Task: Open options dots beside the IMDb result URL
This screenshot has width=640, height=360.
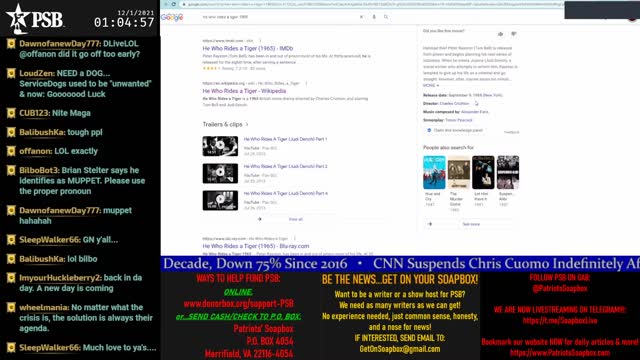Action: [260, 40]
